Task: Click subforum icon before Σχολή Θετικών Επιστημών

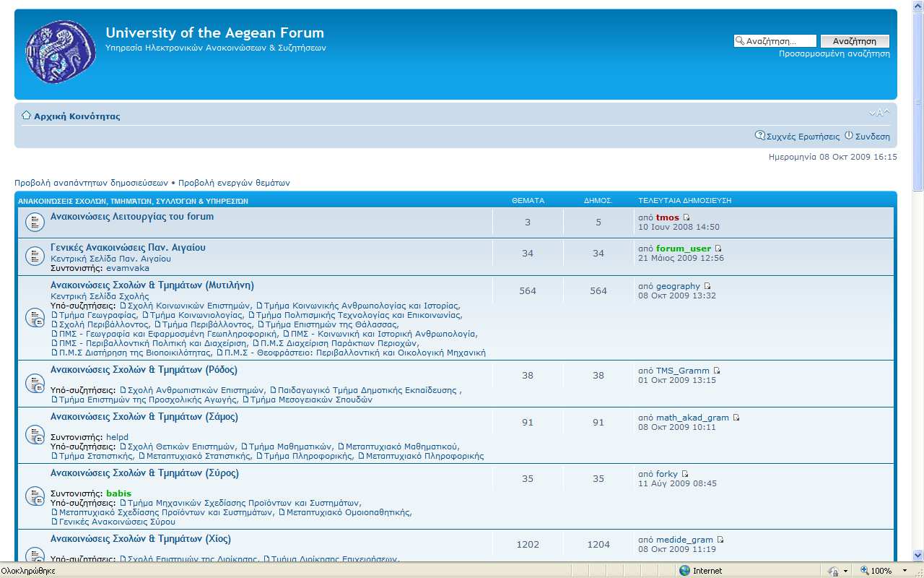Action: (x=123, y=447)
